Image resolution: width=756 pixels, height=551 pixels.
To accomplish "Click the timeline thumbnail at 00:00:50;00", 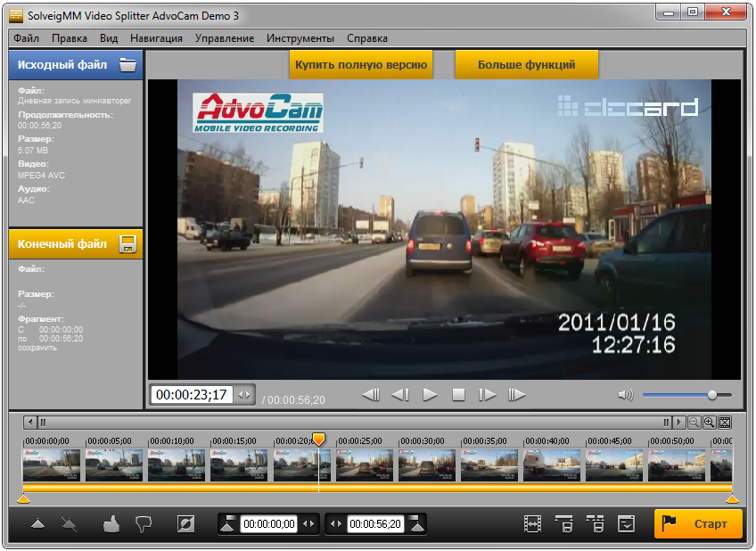I will point(677,465).
